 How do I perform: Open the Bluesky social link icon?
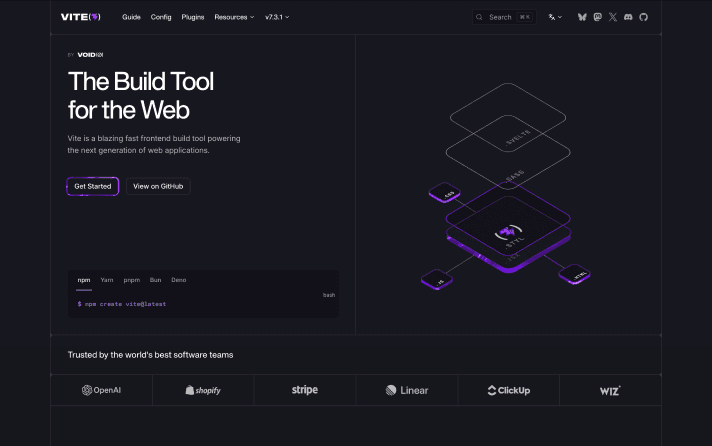click(x=582, y=17)
